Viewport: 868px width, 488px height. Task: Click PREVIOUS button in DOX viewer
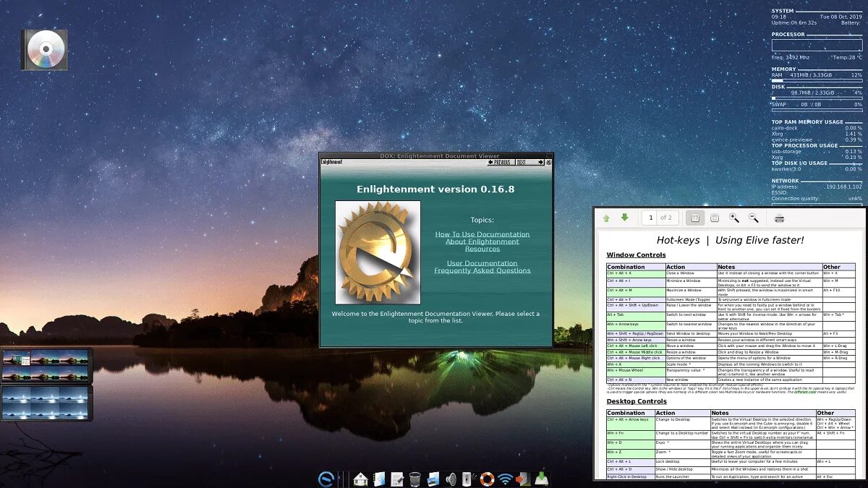pyautogui.click(x=500, y=162)
